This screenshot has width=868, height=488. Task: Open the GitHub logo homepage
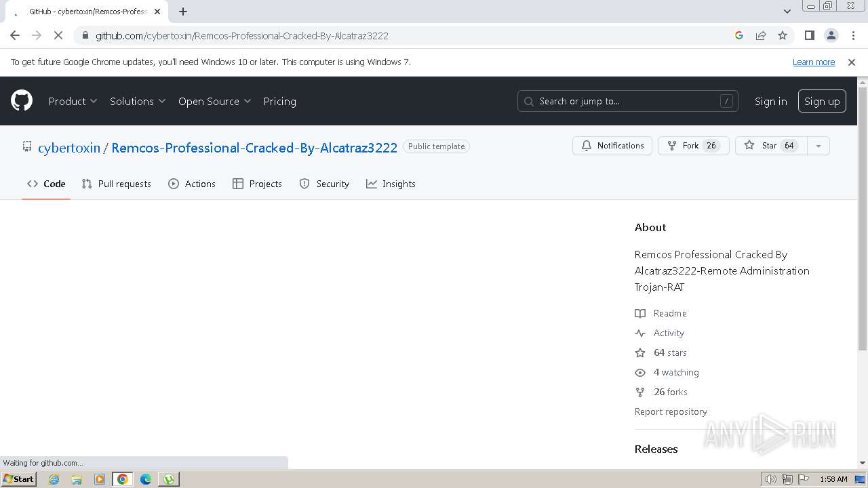[x=22, y=101]
